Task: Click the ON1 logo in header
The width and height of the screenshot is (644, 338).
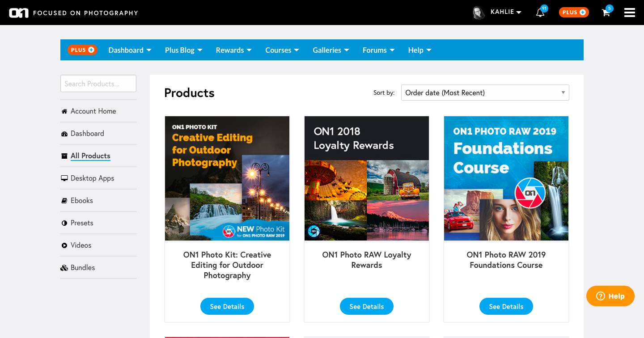Action: 19,13
